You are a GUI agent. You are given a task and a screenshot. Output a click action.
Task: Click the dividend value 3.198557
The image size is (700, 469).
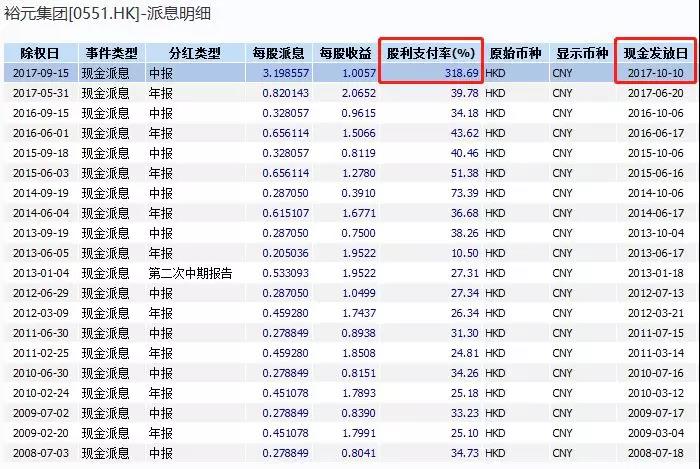[x=286, y=73]
